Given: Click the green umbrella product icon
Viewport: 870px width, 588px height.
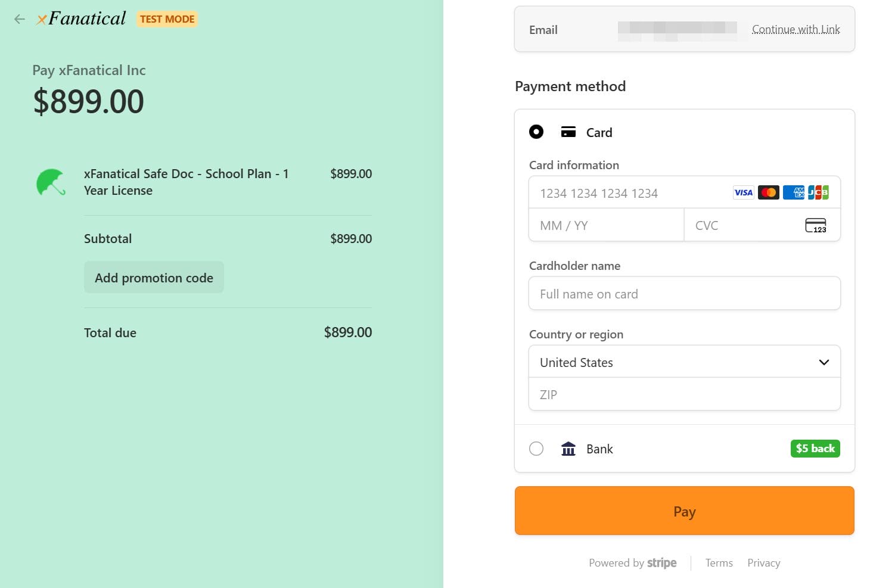Looking at the screenshot, I should click(x=51, y=182).
